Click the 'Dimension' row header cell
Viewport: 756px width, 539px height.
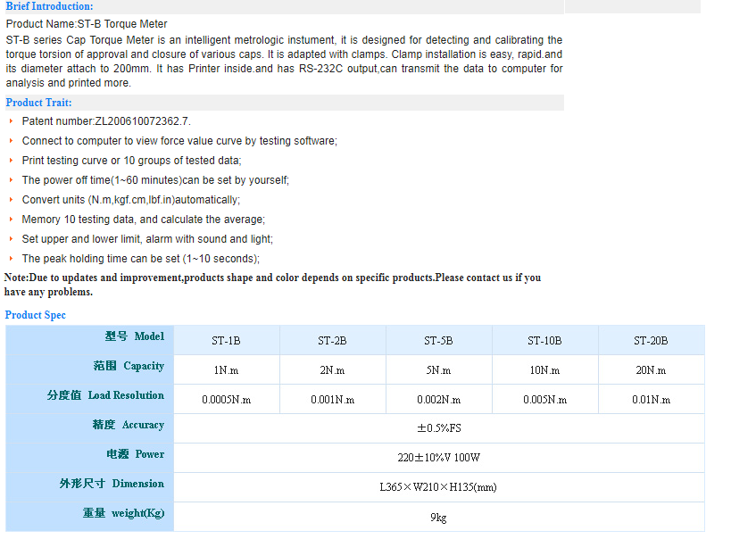[89, 487]
